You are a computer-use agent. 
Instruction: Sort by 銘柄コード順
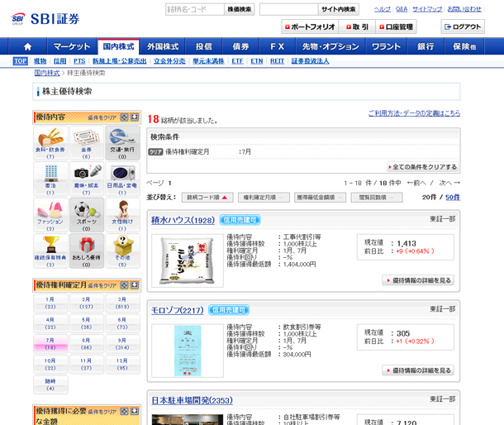(x=207, y=198)
